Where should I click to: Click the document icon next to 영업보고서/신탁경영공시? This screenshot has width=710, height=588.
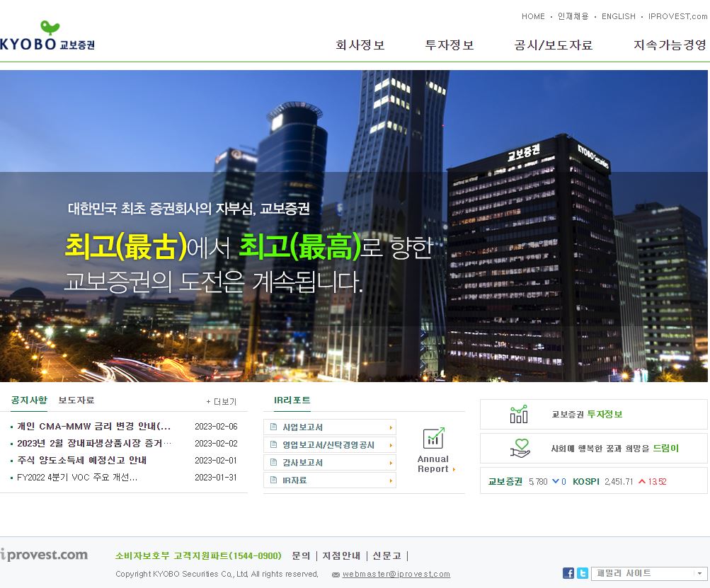[x=273, y=444]
